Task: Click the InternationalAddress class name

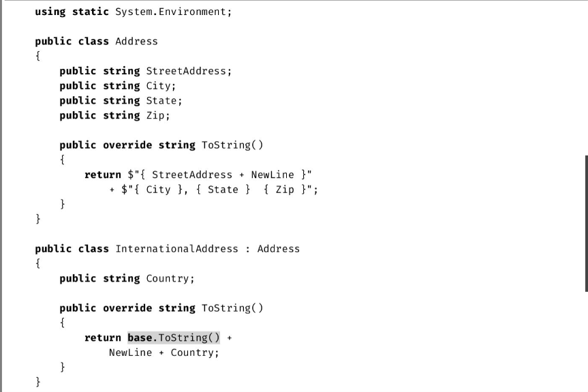Action: tap(176, 249)
